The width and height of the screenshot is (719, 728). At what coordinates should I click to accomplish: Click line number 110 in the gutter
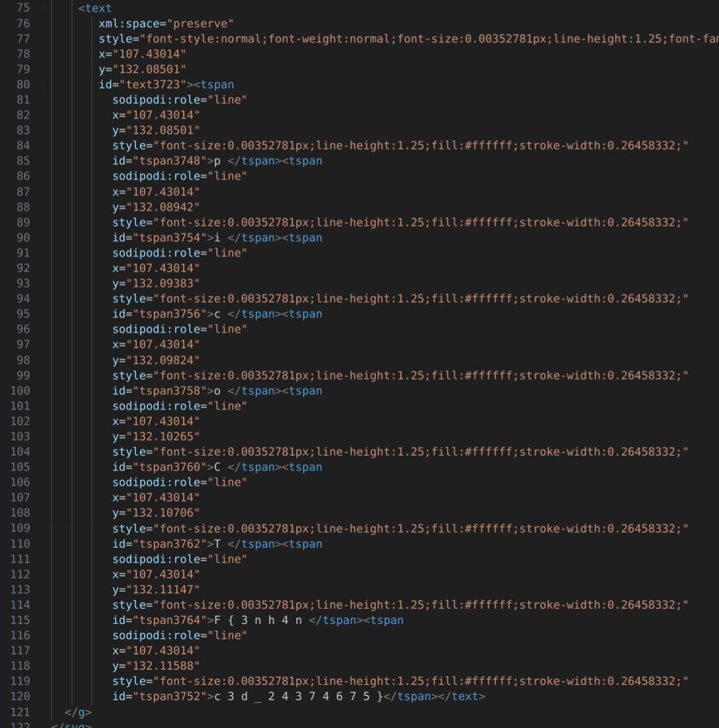pyautogui.click(x=21, y=544)
